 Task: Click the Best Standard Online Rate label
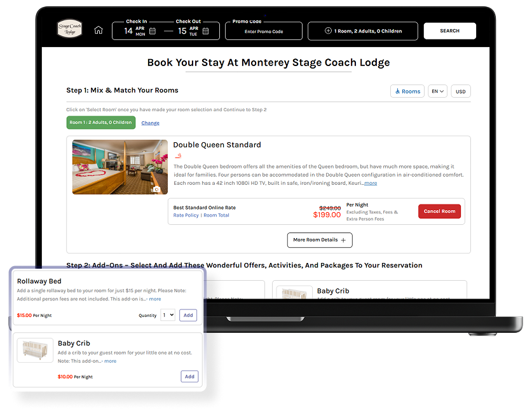pyautogui.click(x=204, y=208)
